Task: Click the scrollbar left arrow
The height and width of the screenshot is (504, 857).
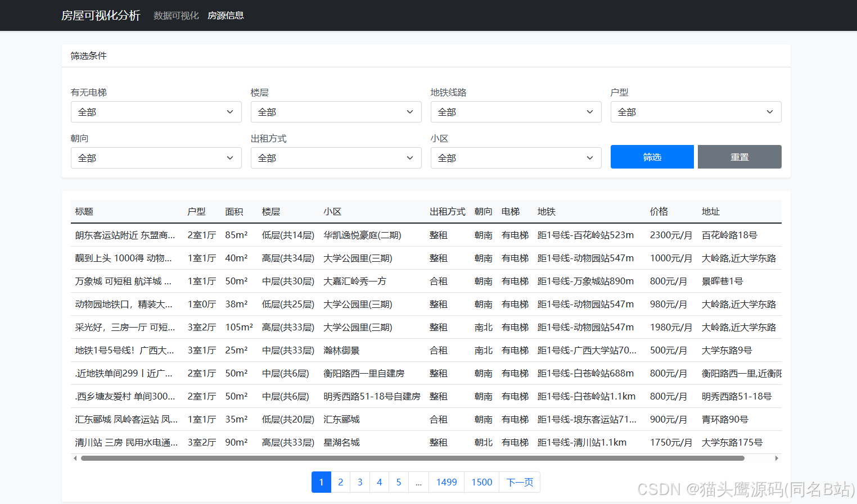Action: point(75,458)
